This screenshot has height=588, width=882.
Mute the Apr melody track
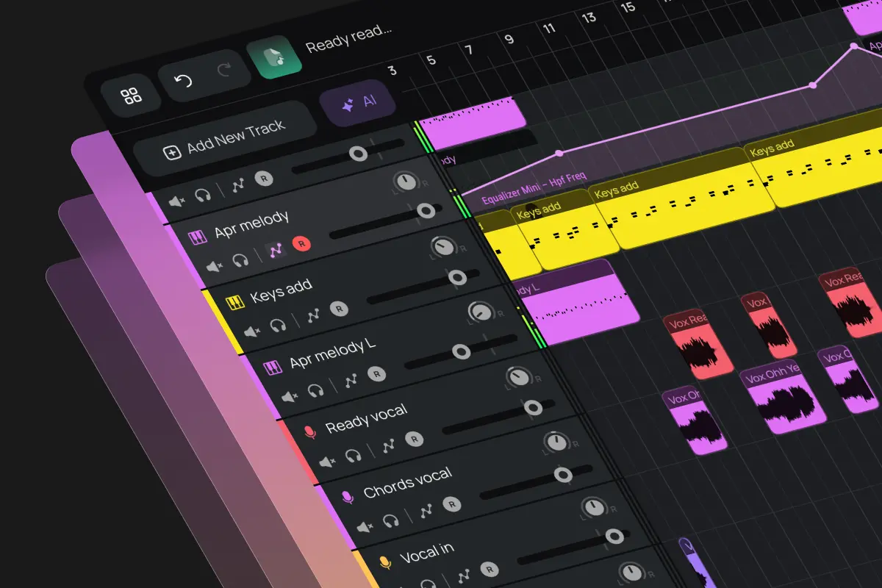[x=215, y=267]
